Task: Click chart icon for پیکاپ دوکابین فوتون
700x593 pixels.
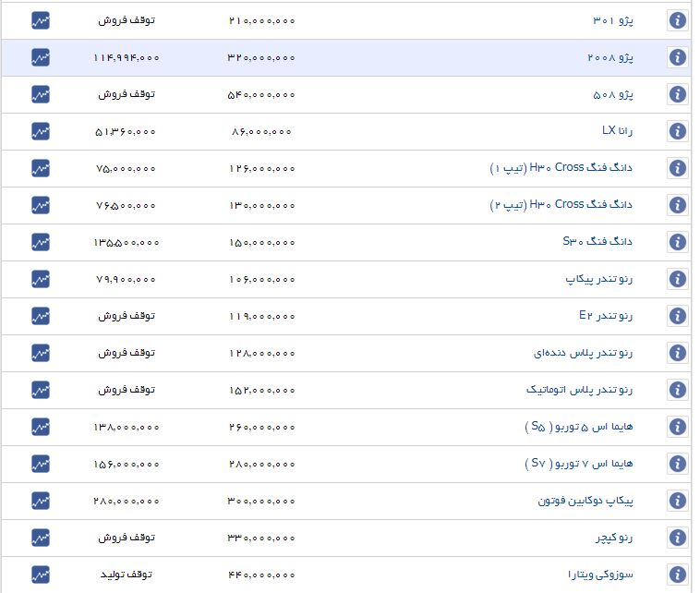Action: coord(41,501)
